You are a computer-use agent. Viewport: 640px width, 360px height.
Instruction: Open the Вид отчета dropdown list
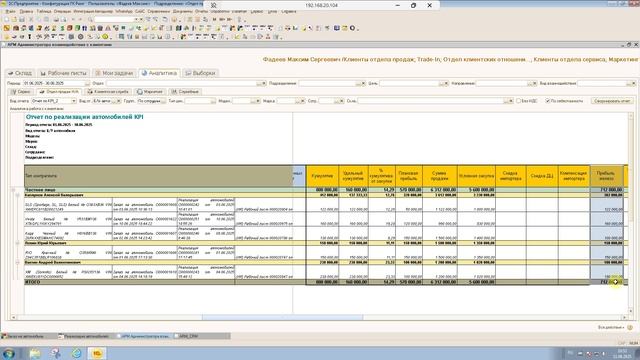point(74,101)
